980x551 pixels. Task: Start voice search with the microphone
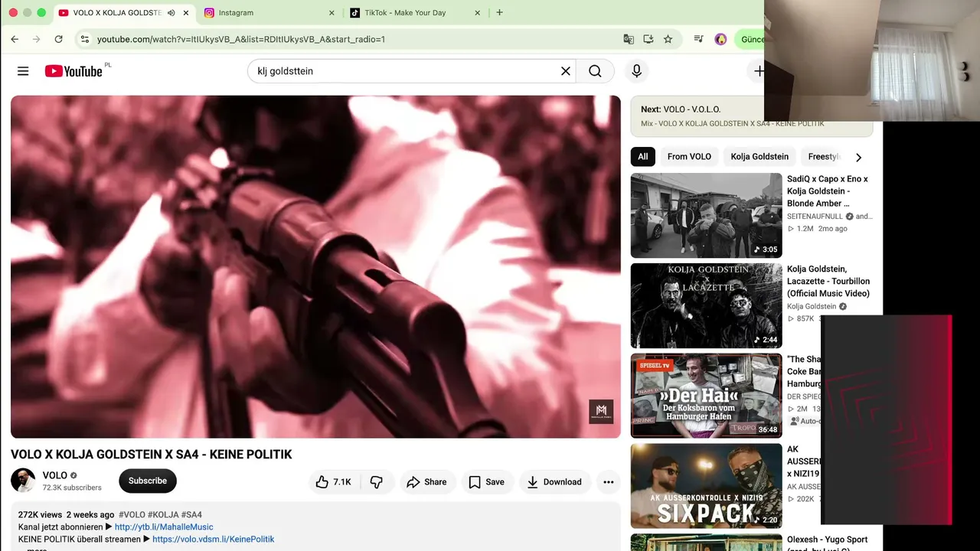point(636,71)
